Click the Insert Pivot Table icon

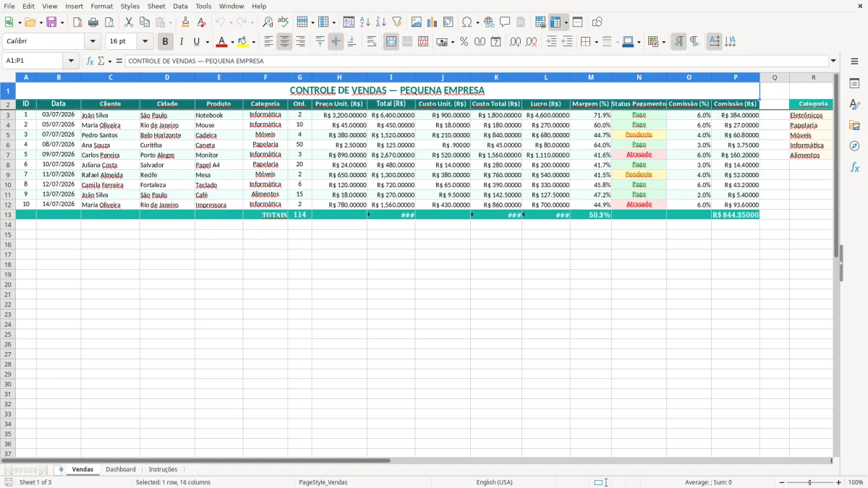point(448,22)
